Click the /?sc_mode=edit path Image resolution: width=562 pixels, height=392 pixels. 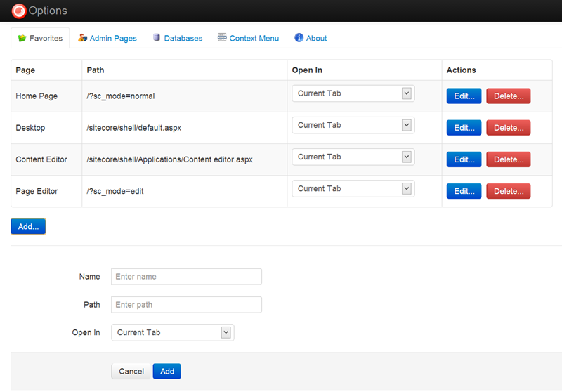[115, 191]
